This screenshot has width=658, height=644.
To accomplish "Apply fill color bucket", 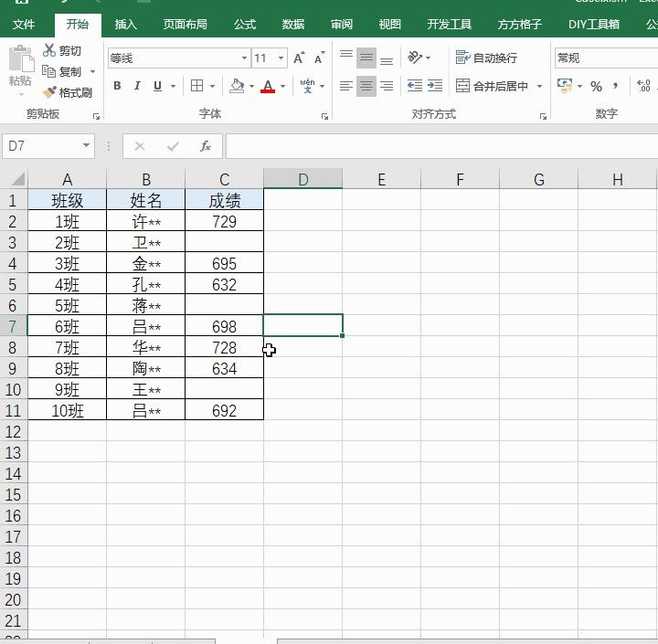I will tap(237, 86).
